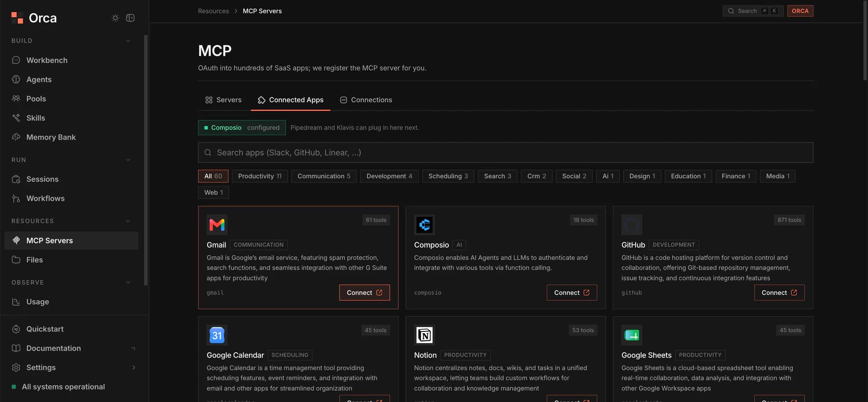This screenshot has width=868, height=402.
Task: Switch to the Connected Apps tab
Action: pyautogui.click(x=291, y=100)
